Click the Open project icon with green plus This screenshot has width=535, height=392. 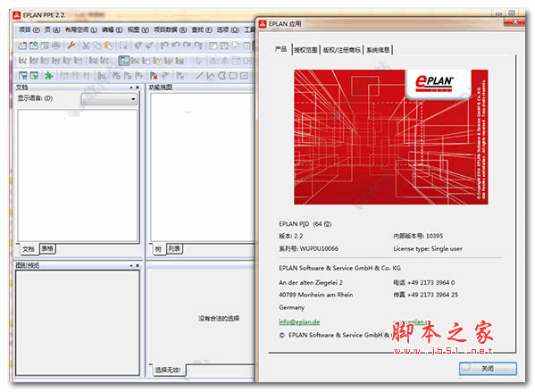click(33, 46)
